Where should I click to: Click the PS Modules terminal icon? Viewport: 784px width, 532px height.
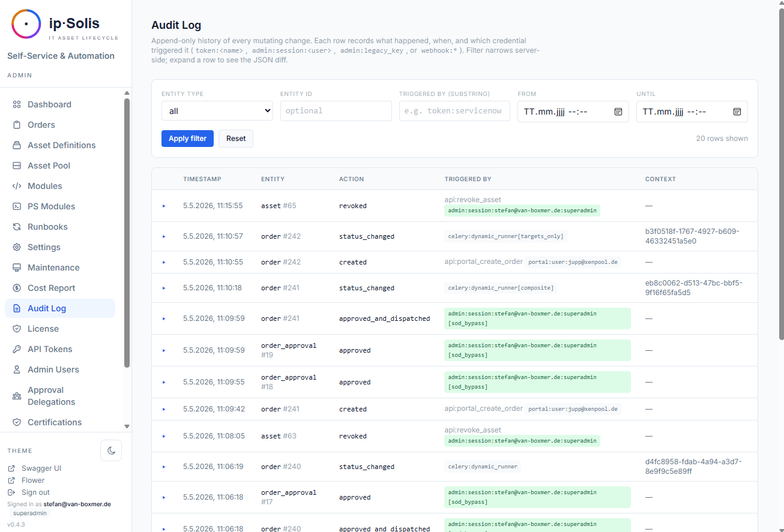17,206
